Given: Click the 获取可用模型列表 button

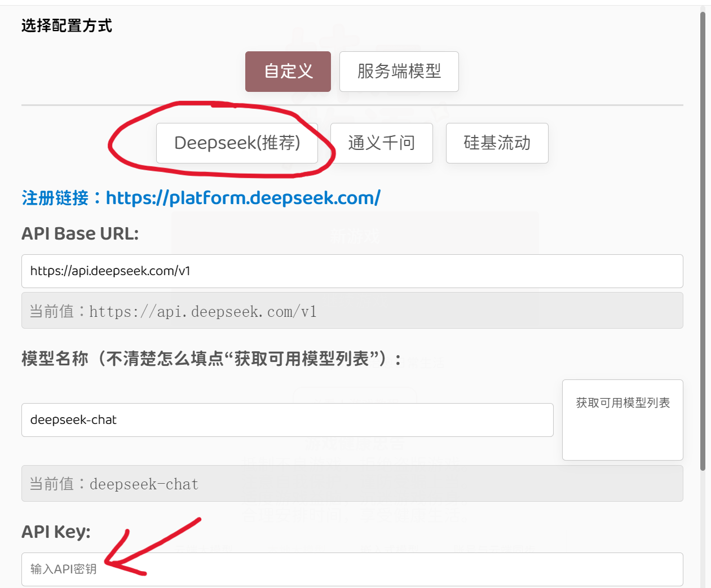Looking at the screenshot, I should [622, 420].
